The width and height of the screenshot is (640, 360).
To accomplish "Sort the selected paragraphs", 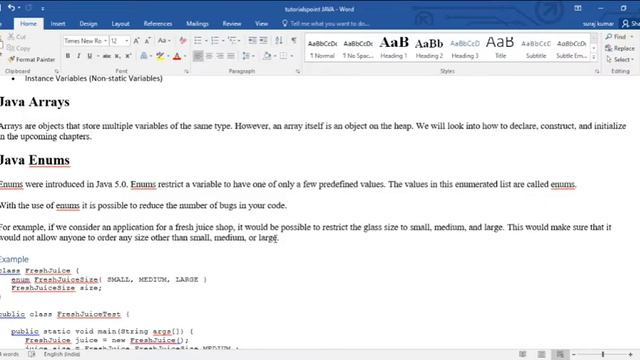I will pyautogui.click(x=279, y=40).
